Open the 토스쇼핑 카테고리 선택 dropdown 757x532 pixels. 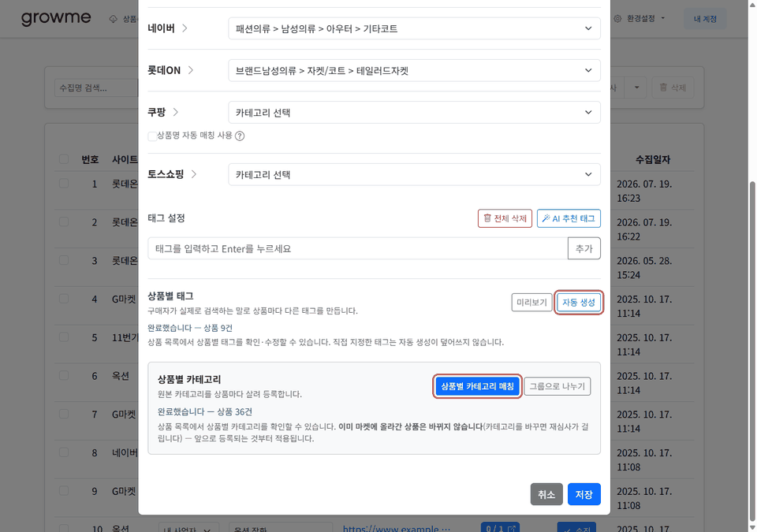(x=414, y=175)
